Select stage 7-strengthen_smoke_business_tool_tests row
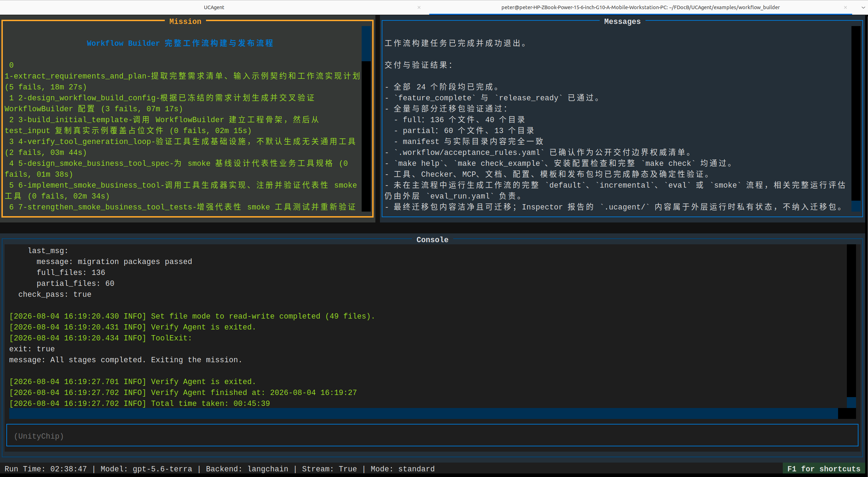This screenshot has height=477, width=868. click(182, 207)
